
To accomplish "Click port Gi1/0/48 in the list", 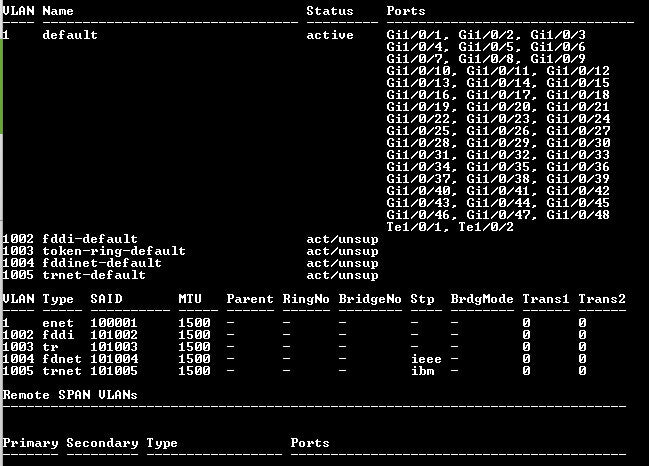I will [x=578, y=215].
